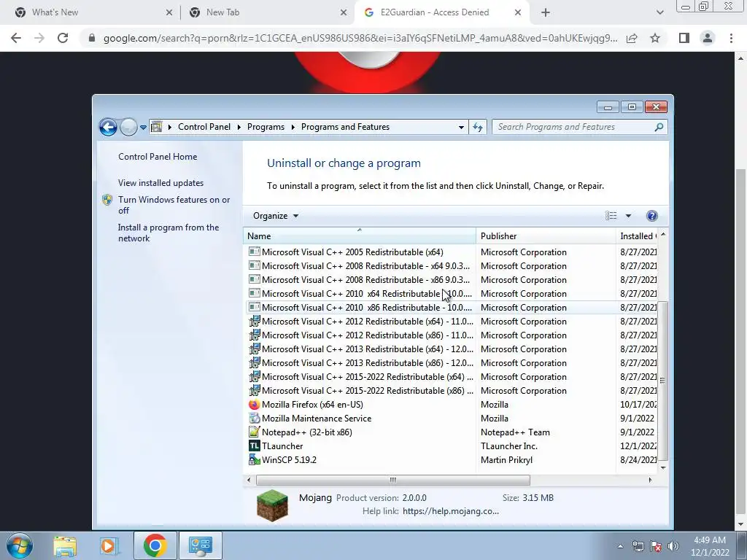
Task: Click the Chrome address bar URL
Action: point(360,38)
